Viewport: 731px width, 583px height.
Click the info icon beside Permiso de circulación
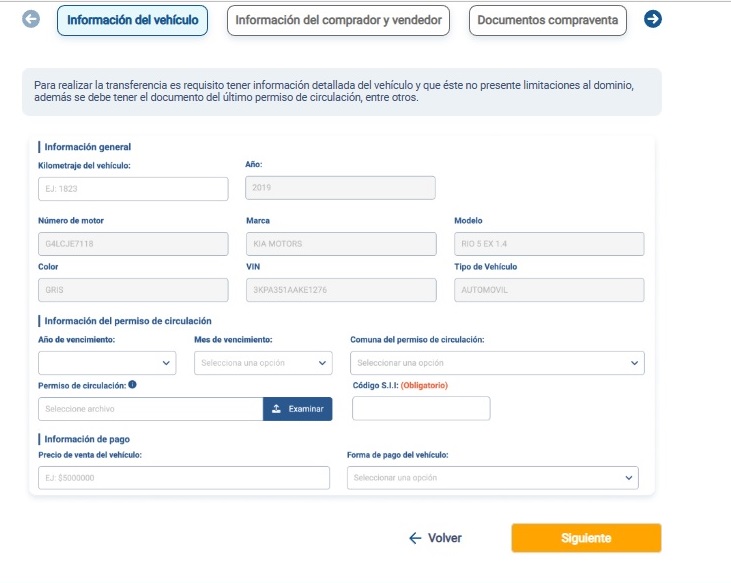133,385
